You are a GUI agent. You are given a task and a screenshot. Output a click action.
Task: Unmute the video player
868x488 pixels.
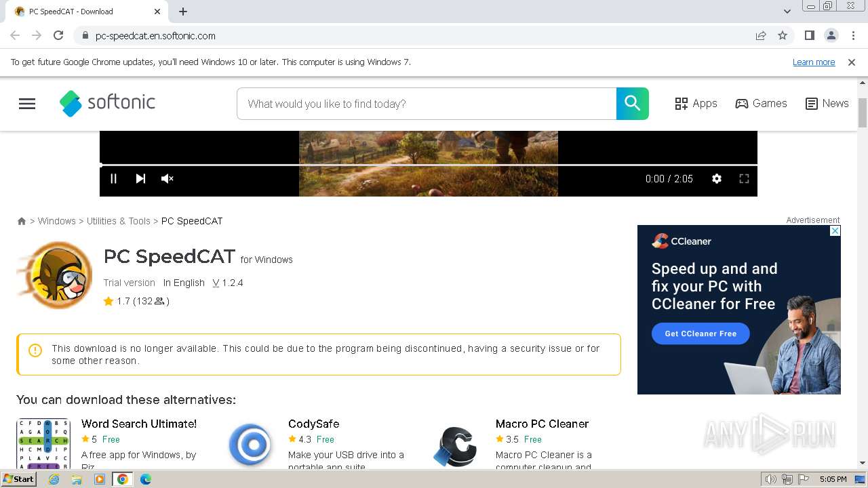coord(167,179)
